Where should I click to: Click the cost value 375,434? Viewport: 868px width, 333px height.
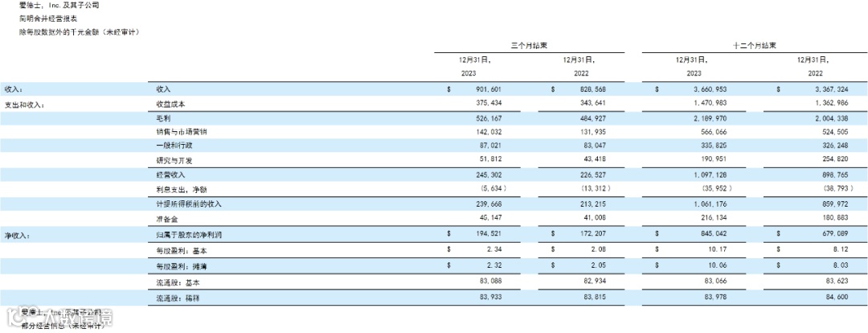(x=489, y=103)
